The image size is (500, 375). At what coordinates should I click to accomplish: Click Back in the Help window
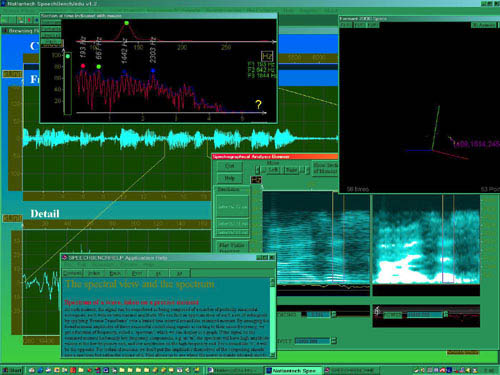pyautogui.click(x=115, y=273)
